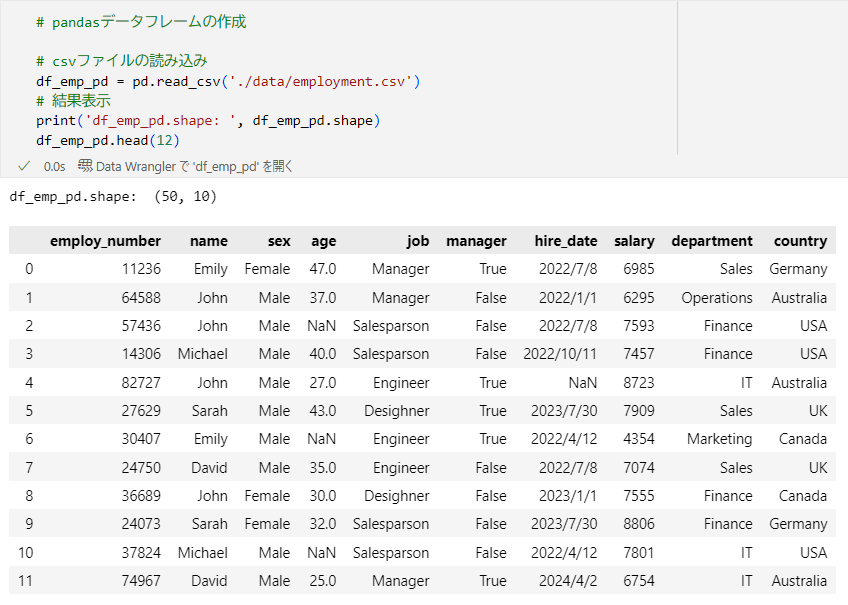Click the 0.0s execution time label

pyautogui.click(x=54, y=167)
